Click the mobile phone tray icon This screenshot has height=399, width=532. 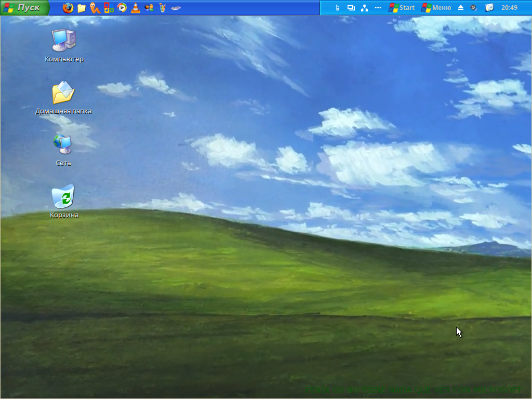tap(338, 8)
